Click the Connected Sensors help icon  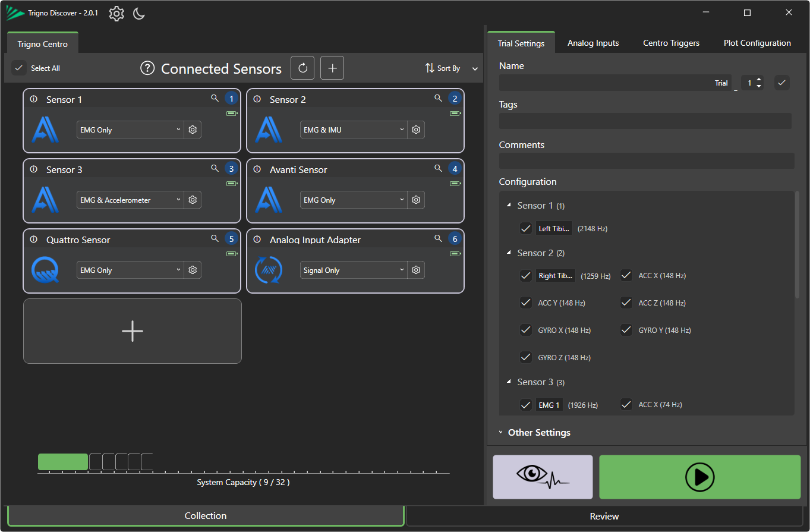(x=147, y=68)
